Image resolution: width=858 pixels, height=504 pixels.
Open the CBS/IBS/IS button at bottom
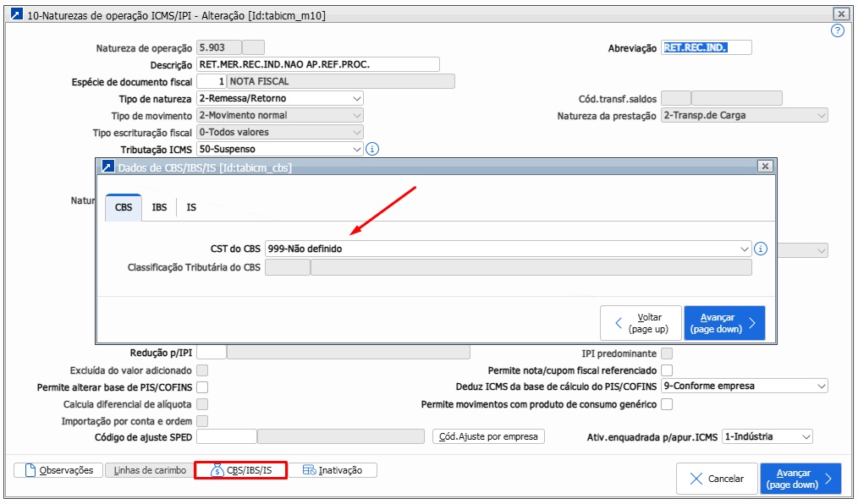click(240, 470)
